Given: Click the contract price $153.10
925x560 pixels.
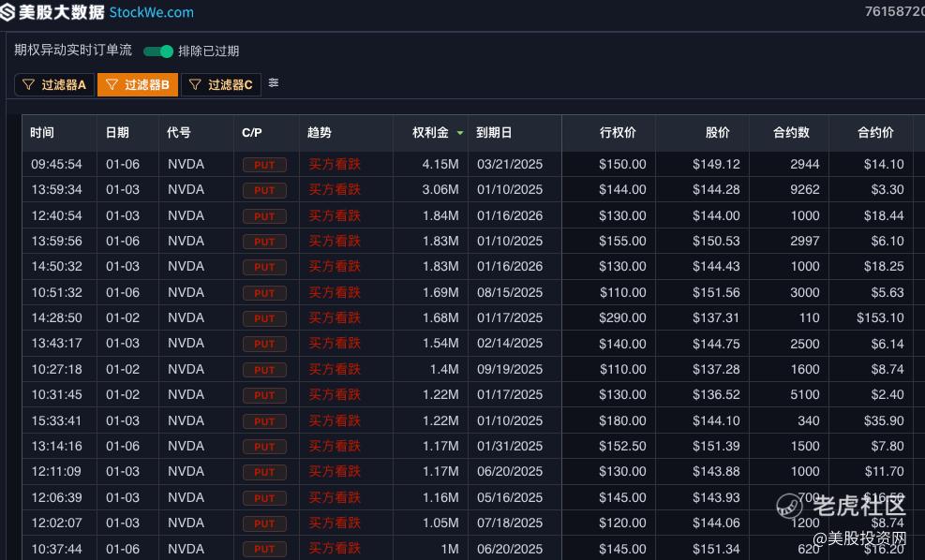Looking at the screenshot, I should tap(880, 317).
